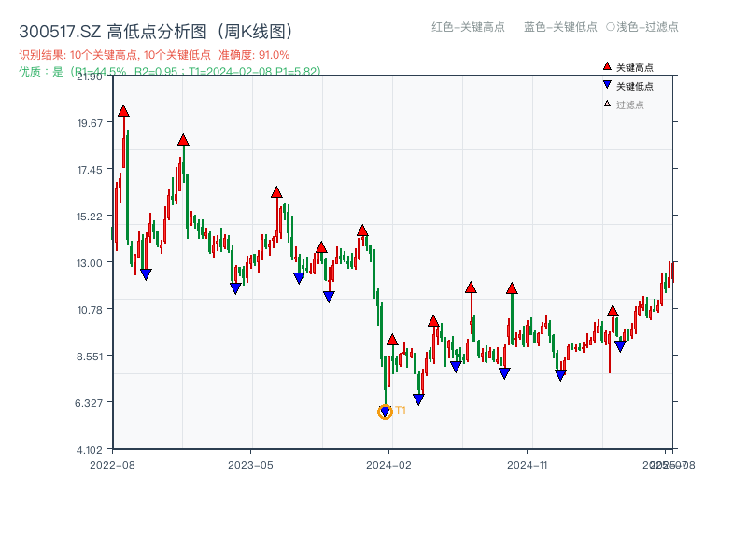Click the 2022-08 x-axis date label

[112, 465]
